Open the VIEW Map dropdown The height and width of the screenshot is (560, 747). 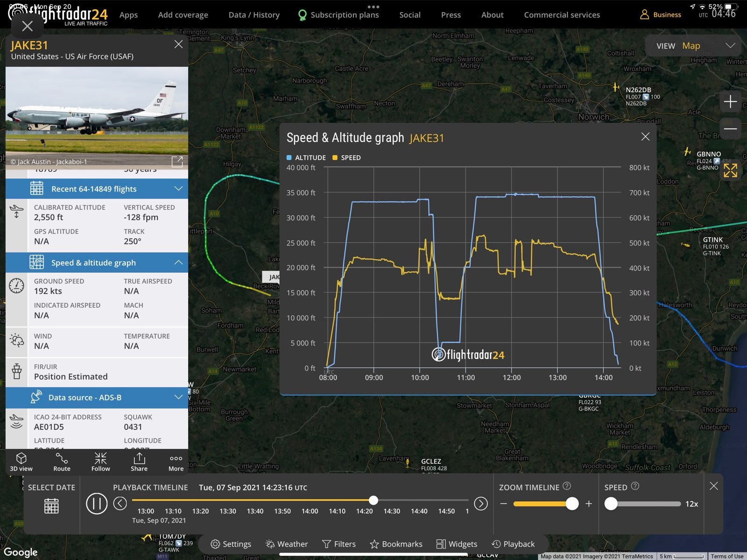(692, 46)
